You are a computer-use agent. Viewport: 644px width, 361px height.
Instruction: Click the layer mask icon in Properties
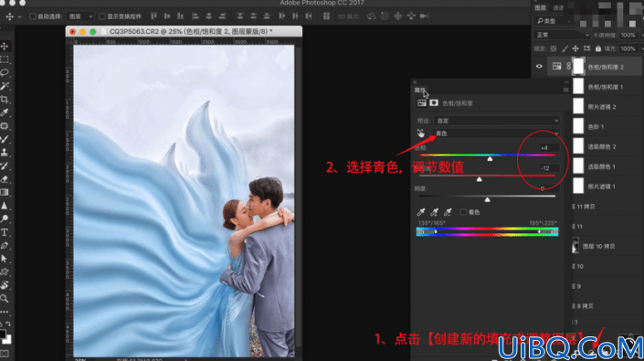(x=434, y=103)
